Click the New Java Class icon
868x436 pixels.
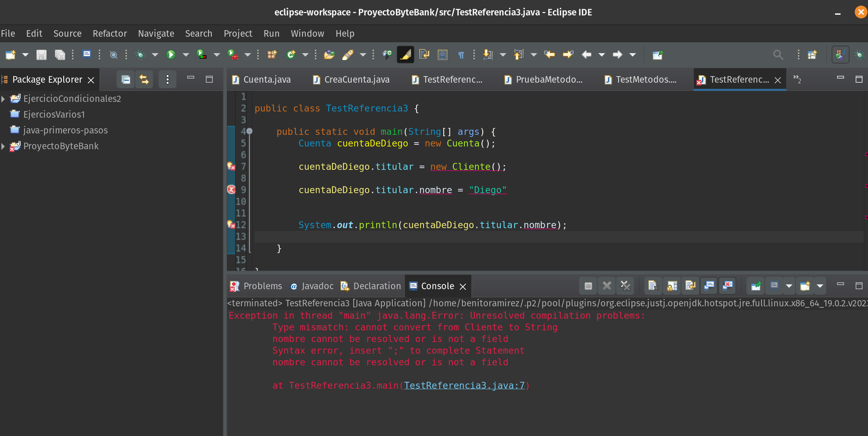click(291, 55)
